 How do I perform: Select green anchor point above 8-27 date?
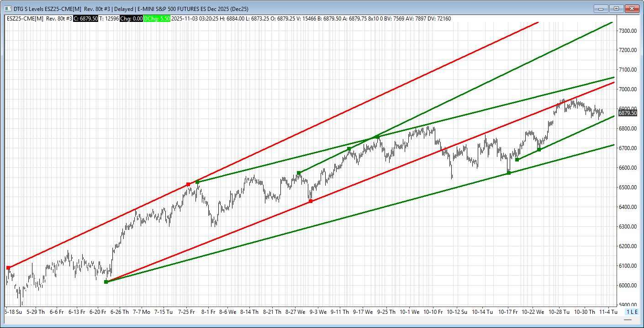coord(299,173)
